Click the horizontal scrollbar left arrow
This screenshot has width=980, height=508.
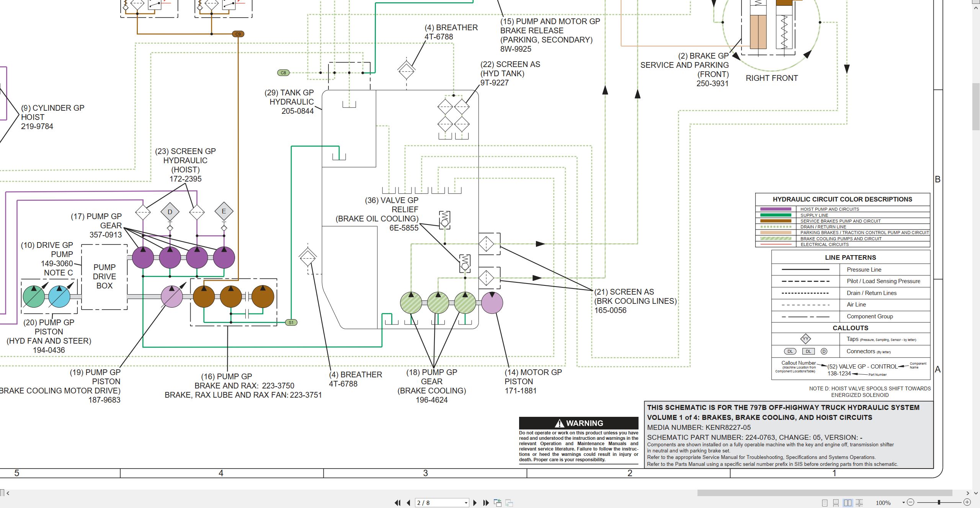coord(8,493)
